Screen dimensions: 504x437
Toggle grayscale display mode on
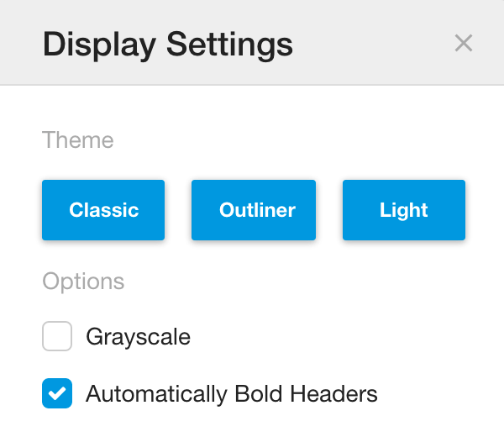(x=57, y=336)
